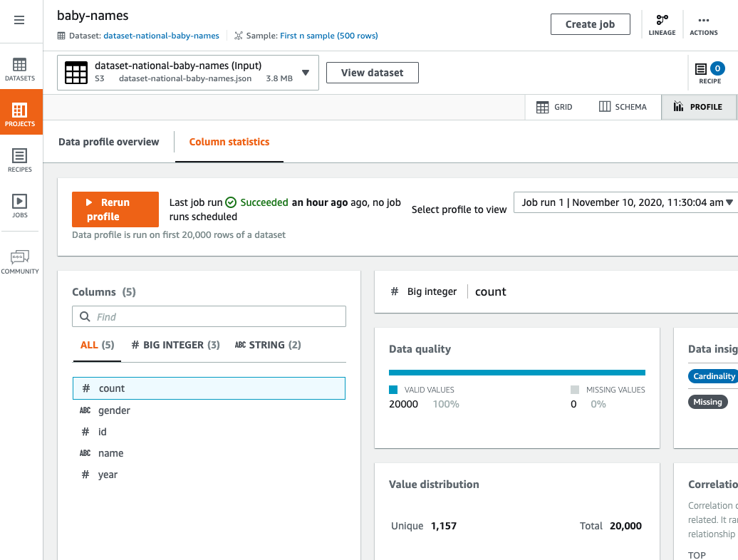Click the Create job button
The width and height of the screenshot is (738, 560).
tap(590, 24)
